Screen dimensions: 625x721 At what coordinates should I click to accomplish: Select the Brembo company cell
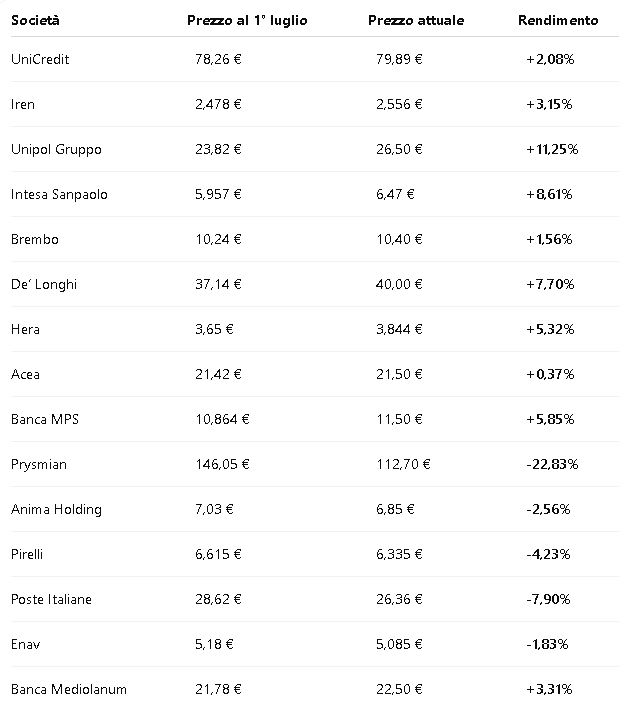35,240
